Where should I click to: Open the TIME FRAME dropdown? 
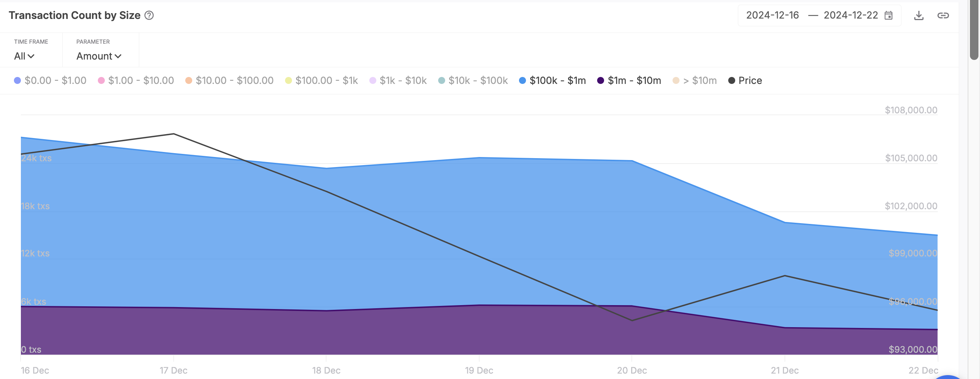point(24,56)
